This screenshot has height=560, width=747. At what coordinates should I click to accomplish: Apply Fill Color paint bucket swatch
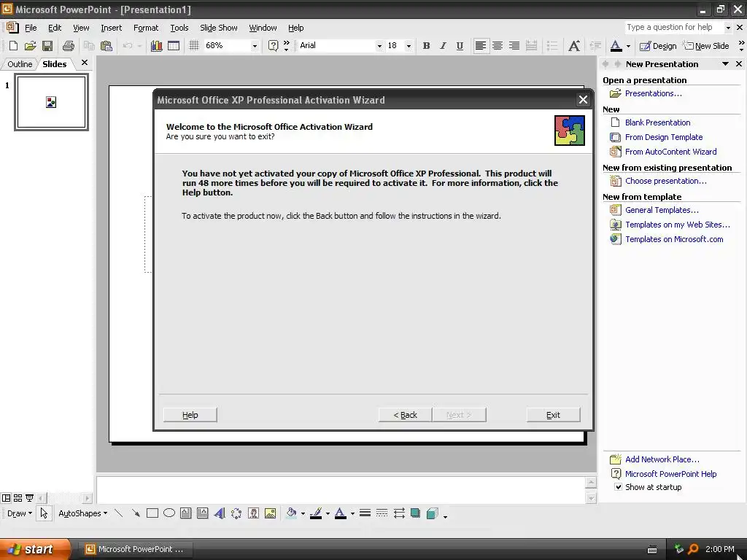click(291, 513)
